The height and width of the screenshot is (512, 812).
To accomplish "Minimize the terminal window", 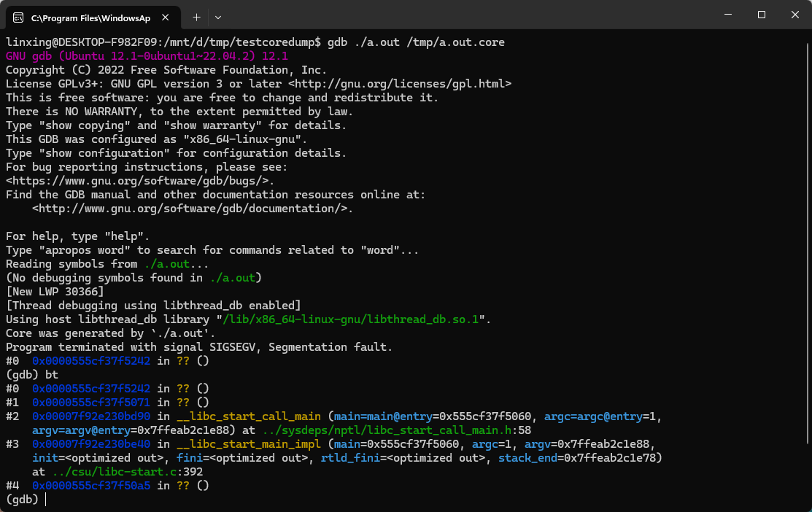I will (729, 15).
